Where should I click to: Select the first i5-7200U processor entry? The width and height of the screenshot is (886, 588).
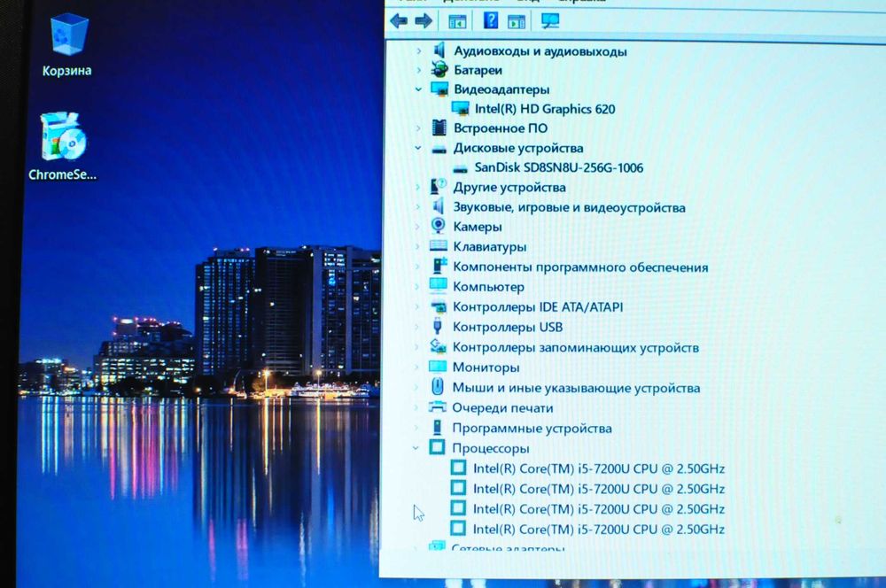click(x=599, y=468)
